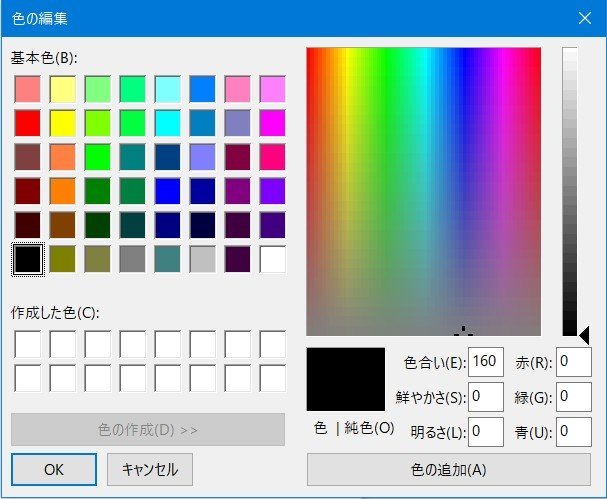Add the color with 色の追加(A)
Image resolution: width=607 pixels, height=499 pixels.
[x=449, y=470]
